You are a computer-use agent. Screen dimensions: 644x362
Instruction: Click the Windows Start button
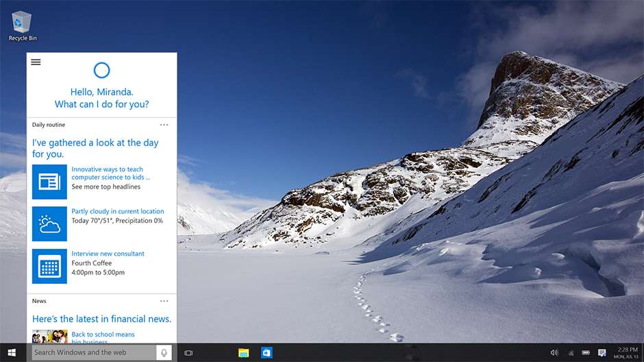(12, 352)
